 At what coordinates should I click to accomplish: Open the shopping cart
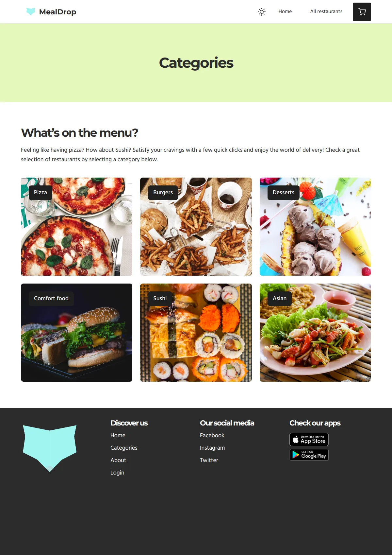[362, 12]
